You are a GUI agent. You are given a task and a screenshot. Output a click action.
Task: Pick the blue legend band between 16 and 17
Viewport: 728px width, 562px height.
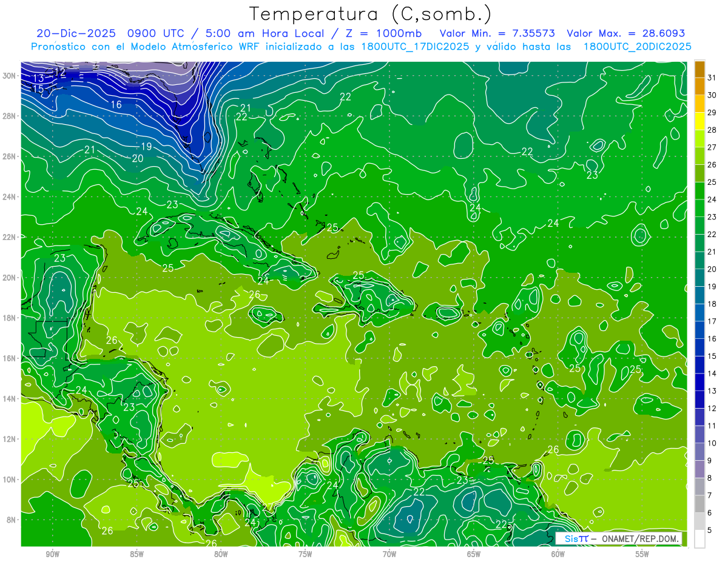pos(699,330)
